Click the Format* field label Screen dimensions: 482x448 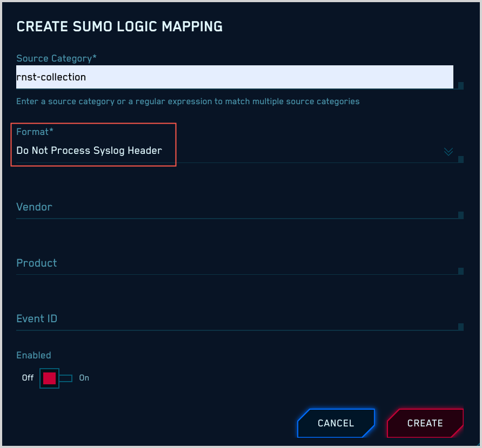(x=34, y=131)
